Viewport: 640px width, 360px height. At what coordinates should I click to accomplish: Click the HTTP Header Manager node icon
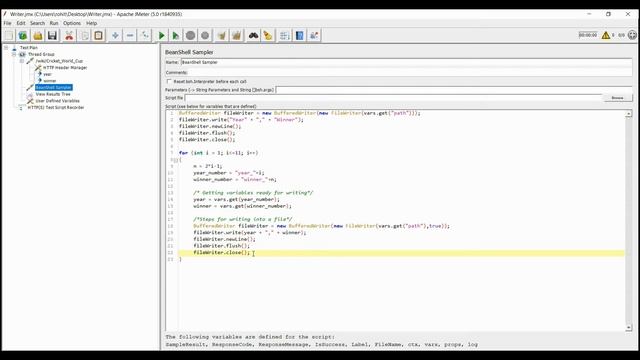pos(38,68)
